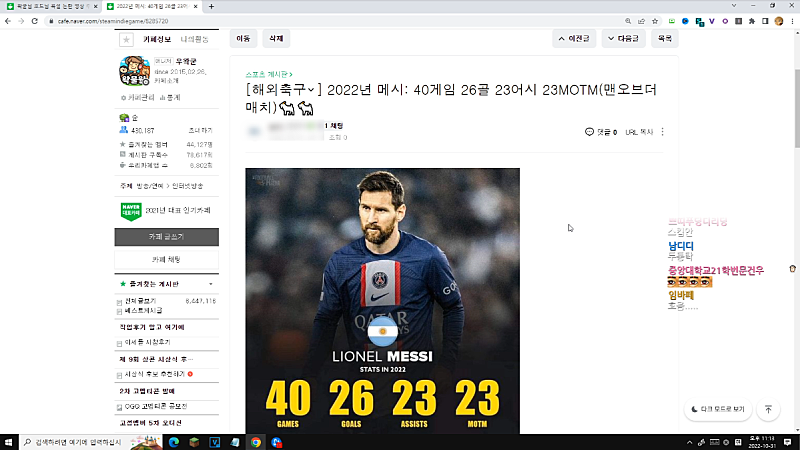Click the 카페 글쓰기 write button
This screenshot has width=800, height=450.
pos(165,237)
